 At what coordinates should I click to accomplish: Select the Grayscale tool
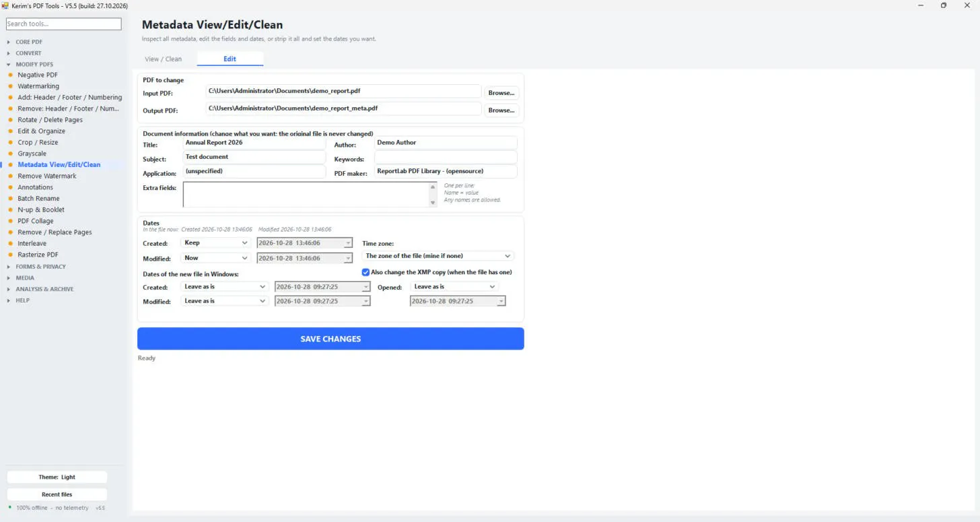[x=32, y=154]
